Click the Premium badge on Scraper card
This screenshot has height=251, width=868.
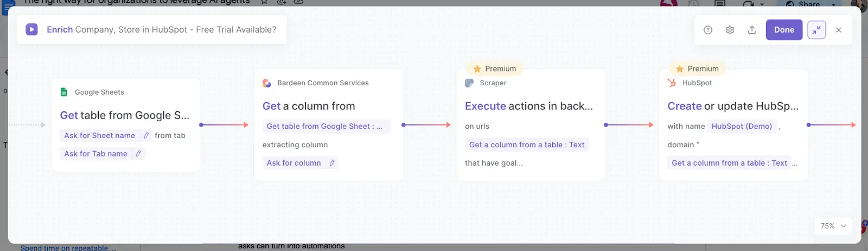(x=495, y=69)
